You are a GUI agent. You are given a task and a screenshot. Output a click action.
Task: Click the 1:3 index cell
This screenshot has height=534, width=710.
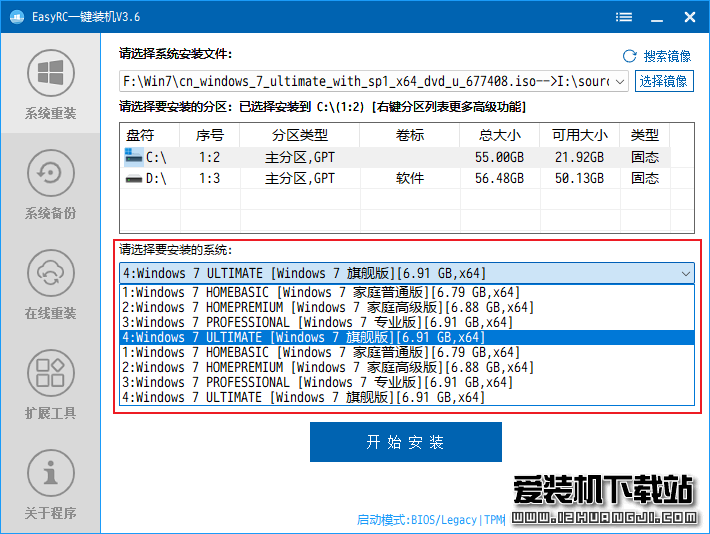point(209,178)
